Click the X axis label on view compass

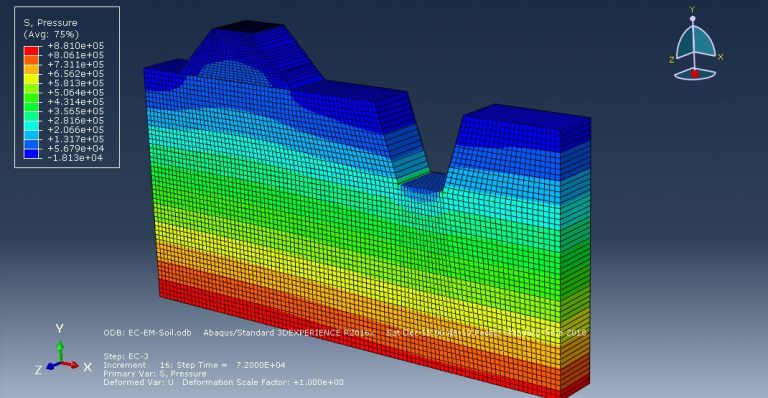[720, 57]
